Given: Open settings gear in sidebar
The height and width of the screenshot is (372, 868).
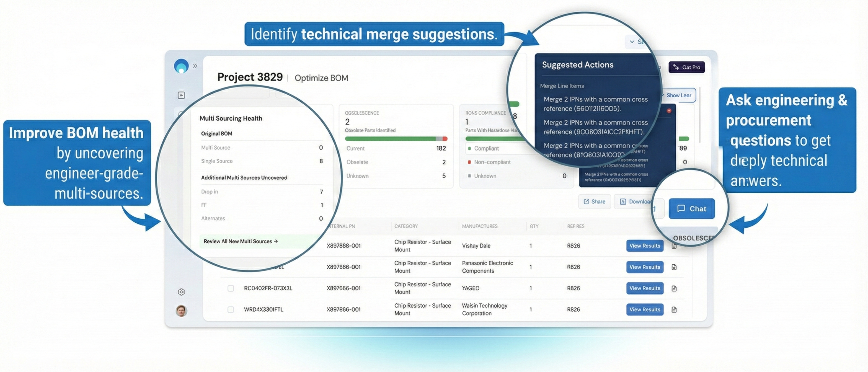Looking at the screenshot, I should (x=181, y=292).
